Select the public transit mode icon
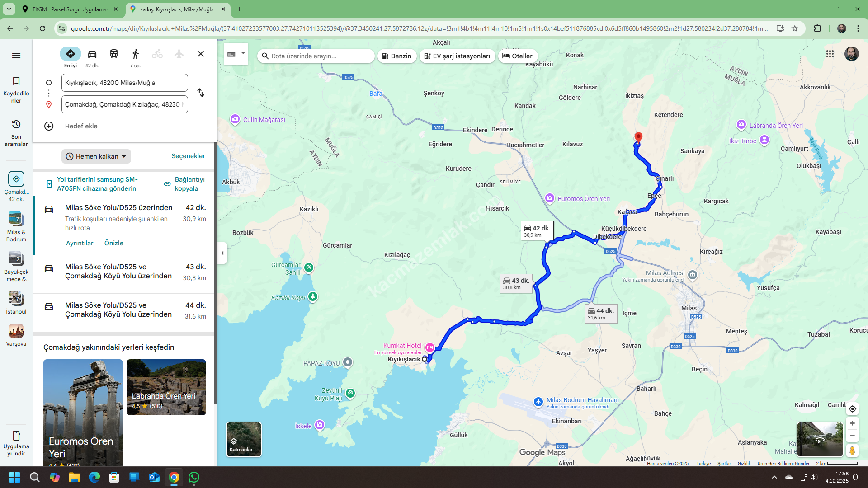This screenshot has height=488, width=868. 114,54
